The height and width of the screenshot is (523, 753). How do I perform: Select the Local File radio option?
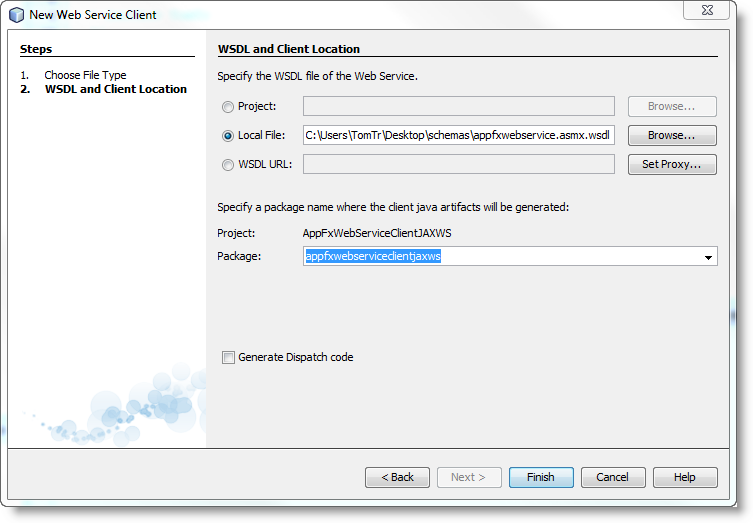(x=228, y=136)
